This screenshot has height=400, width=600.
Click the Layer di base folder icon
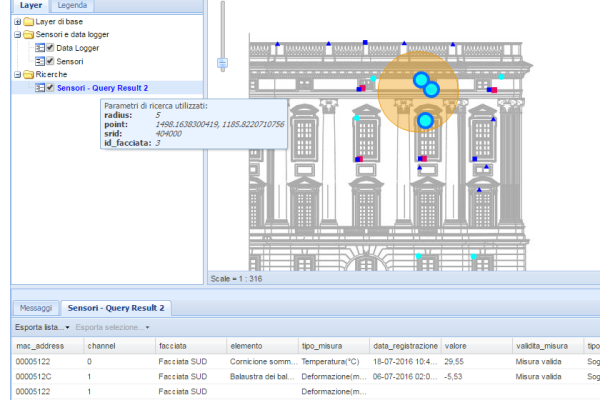tap(26, 21)
